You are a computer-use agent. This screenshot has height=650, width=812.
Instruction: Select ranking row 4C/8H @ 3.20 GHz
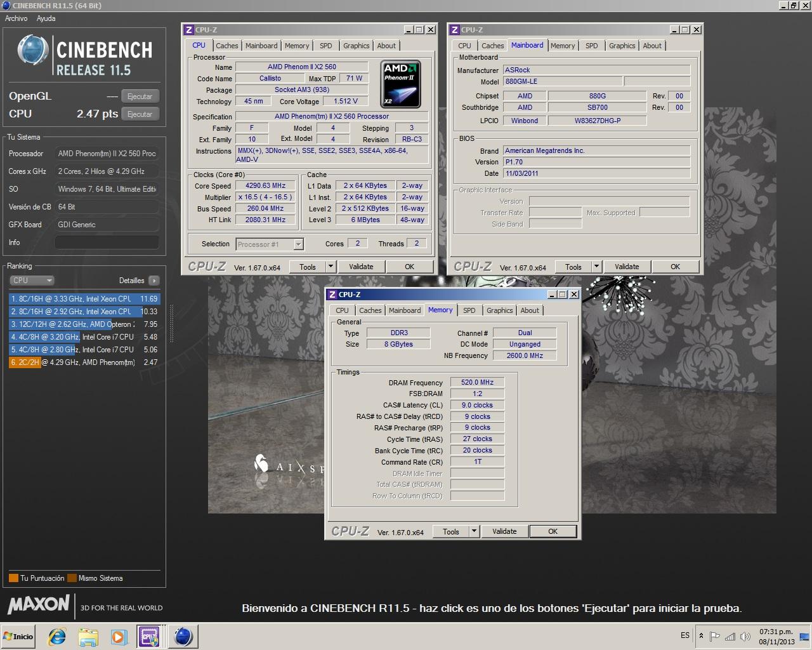point(84,337)
